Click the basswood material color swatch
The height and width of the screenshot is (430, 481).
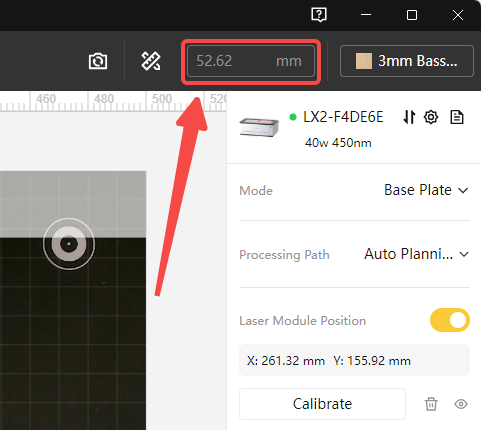364,61
